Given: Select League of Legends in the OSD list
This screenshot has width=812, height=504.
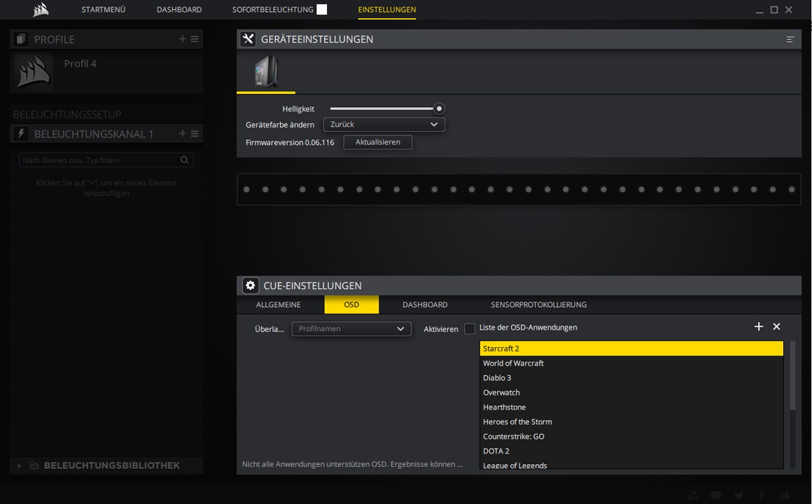Looking at the screenshot, I should [x=631, y=464].
